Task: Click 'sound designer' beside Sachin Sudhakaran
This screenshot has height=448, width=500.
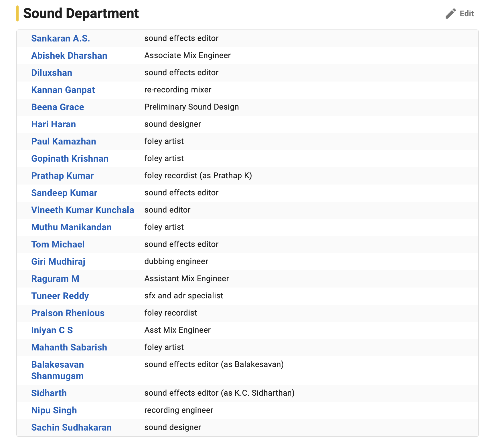Action: (x=173, y=427)
